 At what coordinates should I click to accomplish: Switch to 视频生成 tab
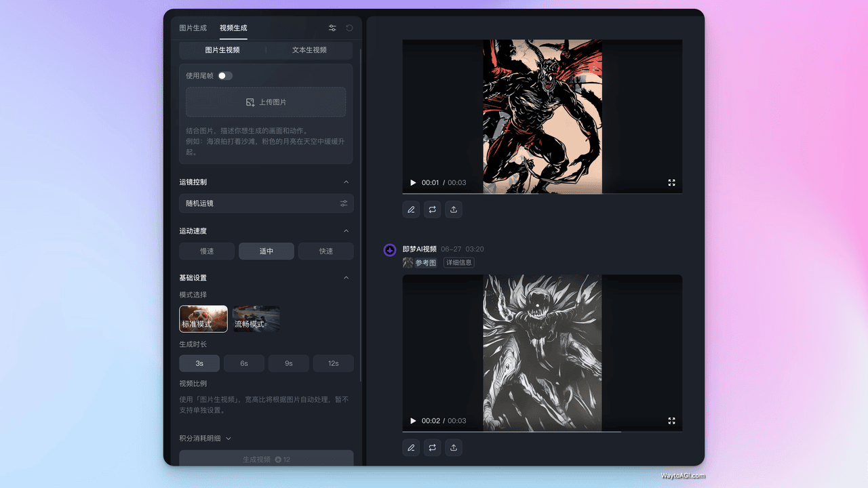tap(233, 28)
